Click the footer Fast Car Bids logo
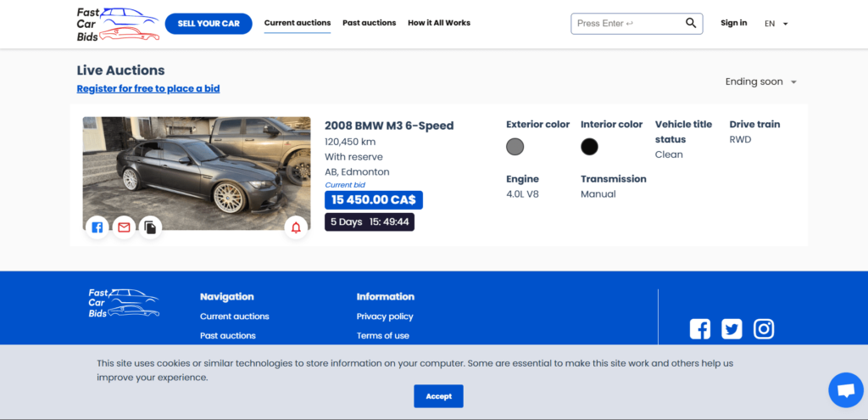 (x=124, y=303)
